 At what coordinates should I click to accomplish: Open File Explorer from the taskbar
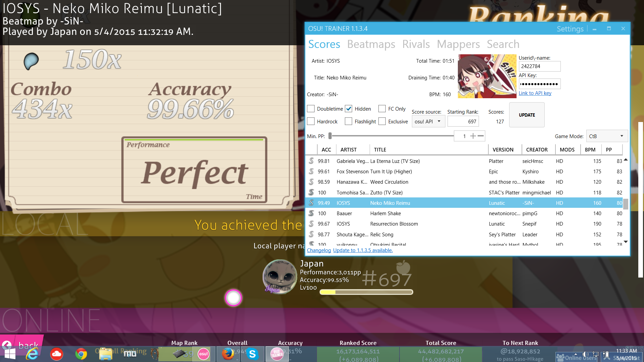(x=106, y=354)
